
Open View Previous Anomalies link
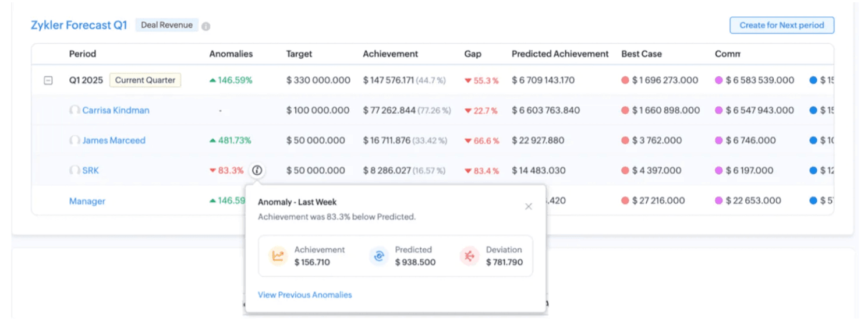coord(305,295)
